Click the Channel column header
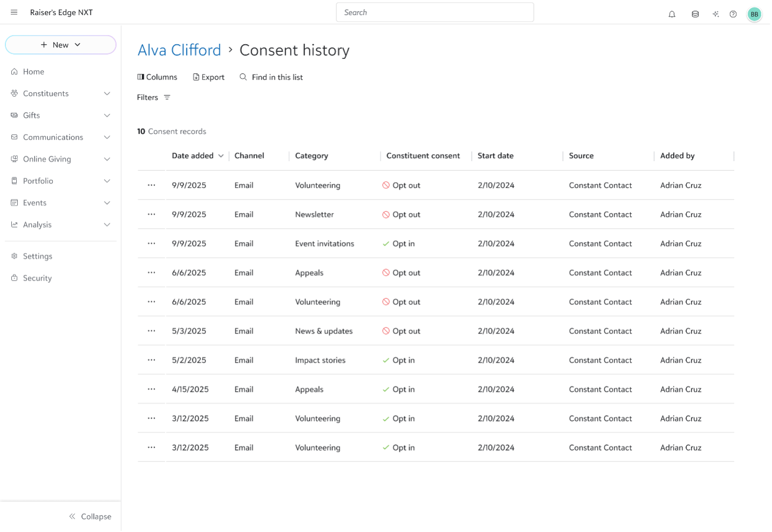Screen dimensions: 772x532 (249, 155)
